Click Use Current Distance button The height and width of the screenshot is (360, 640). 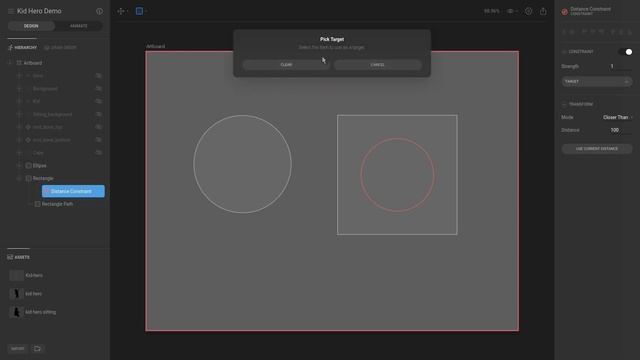[597, 149]
